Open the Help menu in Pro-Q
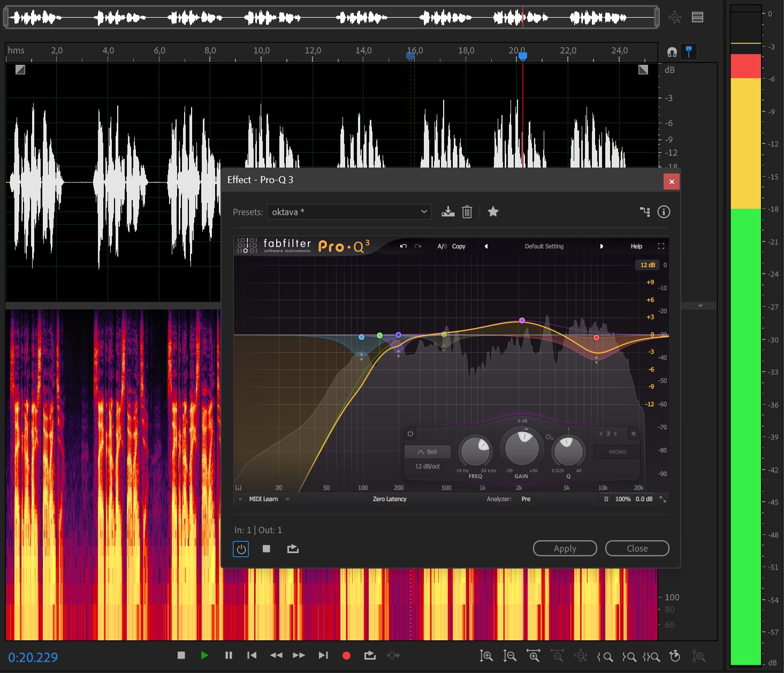784x673 pixels. click(636, 246)
